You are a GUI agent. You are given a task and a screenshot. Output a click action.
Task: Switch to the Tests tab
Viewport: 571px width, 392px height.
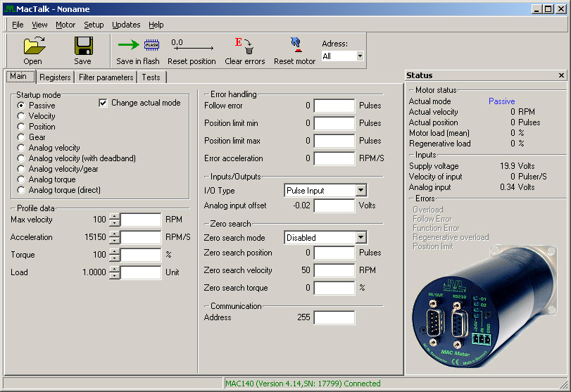pyautogui.click(x=151, y=77)
